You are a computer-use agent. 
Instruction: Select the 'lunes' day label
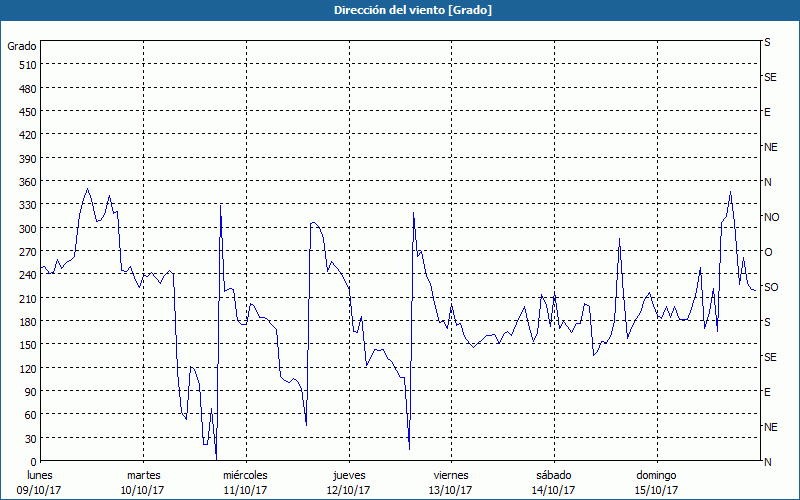40,475
